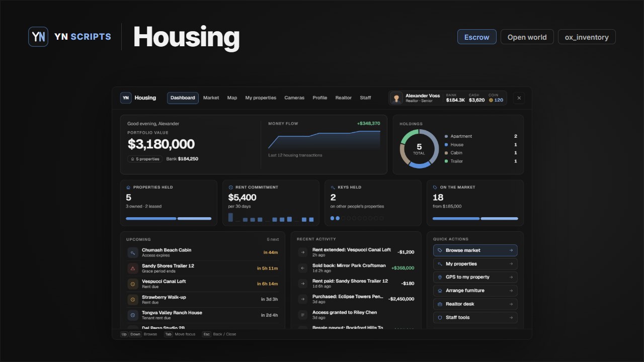Switch to the Profile tab
The height and width of the screenshot is (362, 644).
(319, 98)
